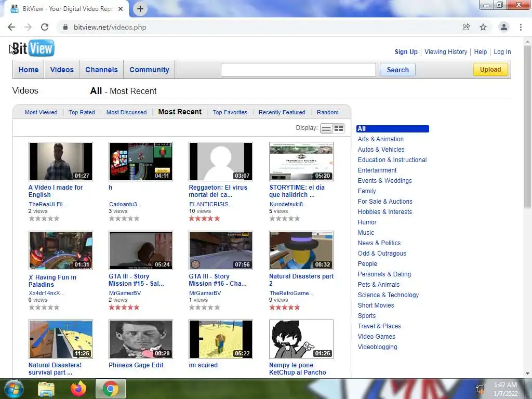This screenshot has height=399, width=532.
Task: Click the Search button
Action: click(397, 70)
